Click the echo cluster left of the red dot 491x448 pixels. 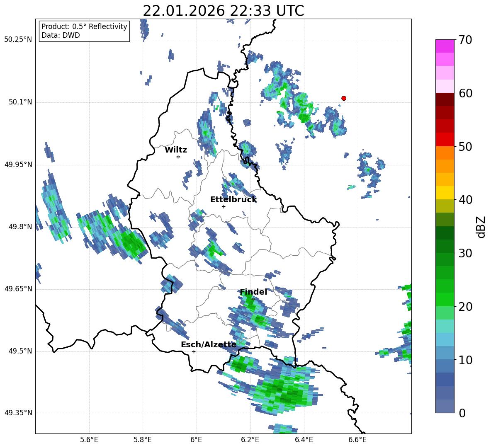tap(291, 100)
